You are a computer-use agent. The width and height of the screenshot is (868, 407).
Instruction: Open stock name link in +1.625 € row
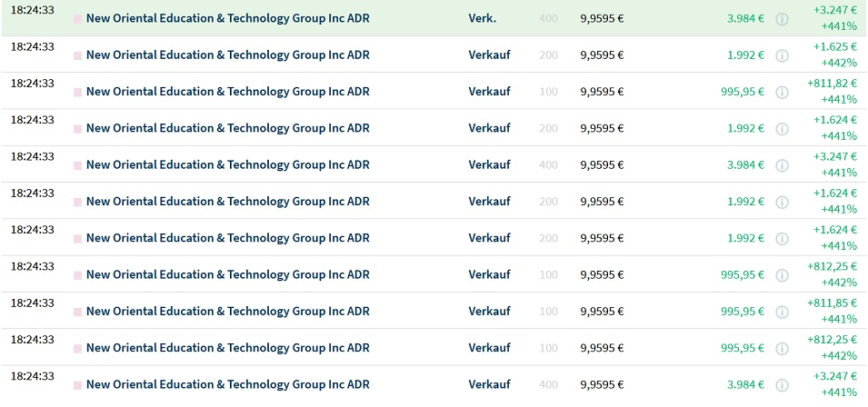227,55
